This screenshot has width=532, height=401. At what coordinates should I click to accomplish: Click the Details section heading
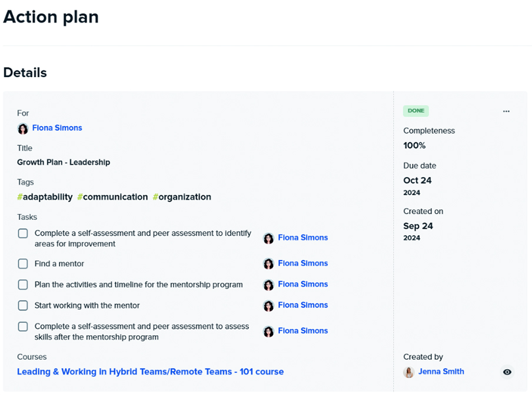click(x=25, y=72)
